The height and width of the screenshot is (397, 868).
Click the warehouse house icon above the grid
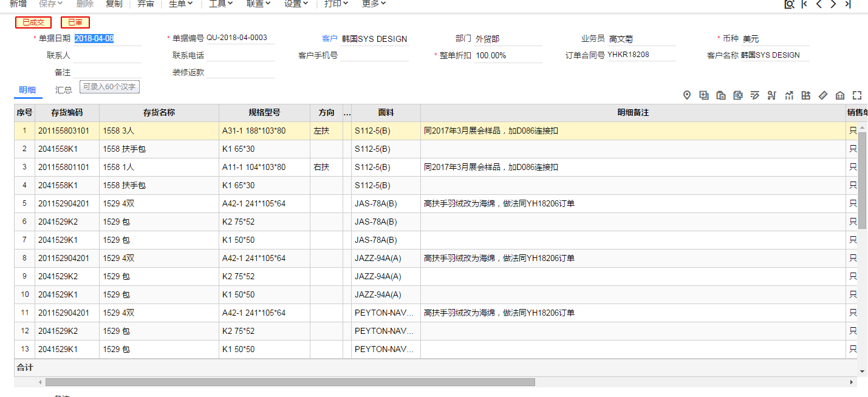tap(840, 95)
